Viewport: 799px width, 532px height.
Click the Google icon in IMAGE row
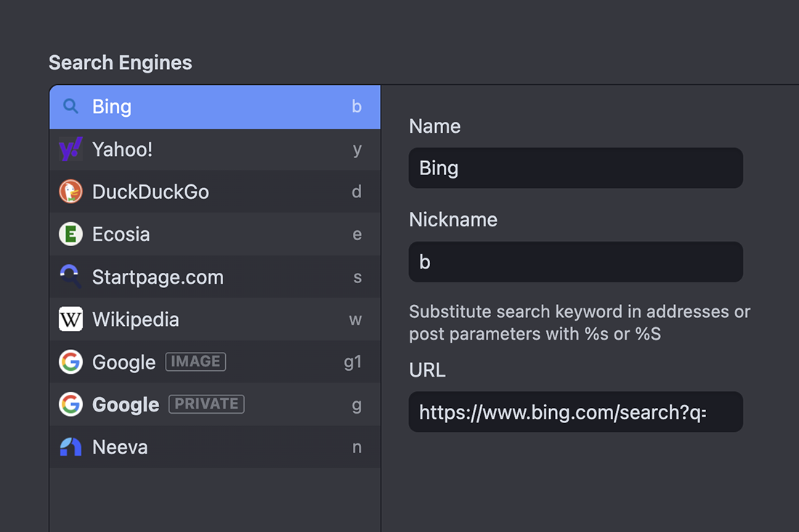click(x=70, y=362)
